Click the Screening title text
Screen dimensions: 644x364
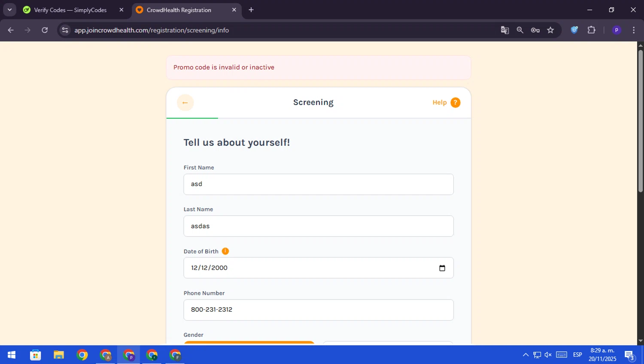(x=313, y=102)
